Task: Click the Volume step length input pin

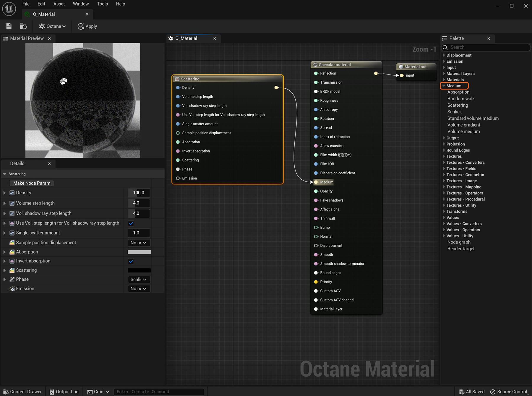Action: pos(178,97)
